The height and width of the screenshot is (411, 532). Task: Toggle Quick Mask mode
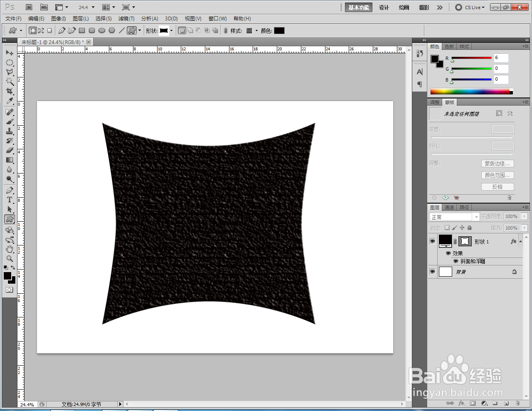tap(10, 290)
